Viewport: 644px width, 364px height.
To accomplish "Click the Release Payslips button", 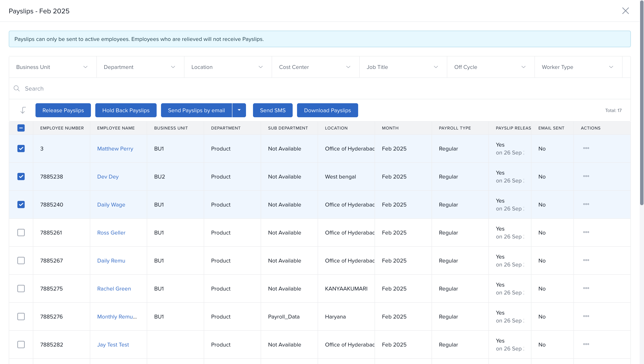I will 63,110.
